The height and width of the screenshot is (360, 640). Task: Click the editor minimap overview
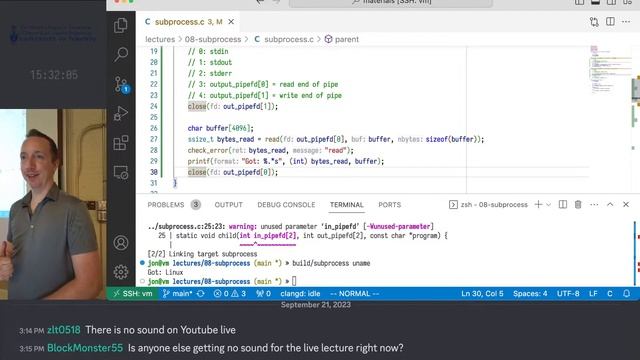coord(610,69)
